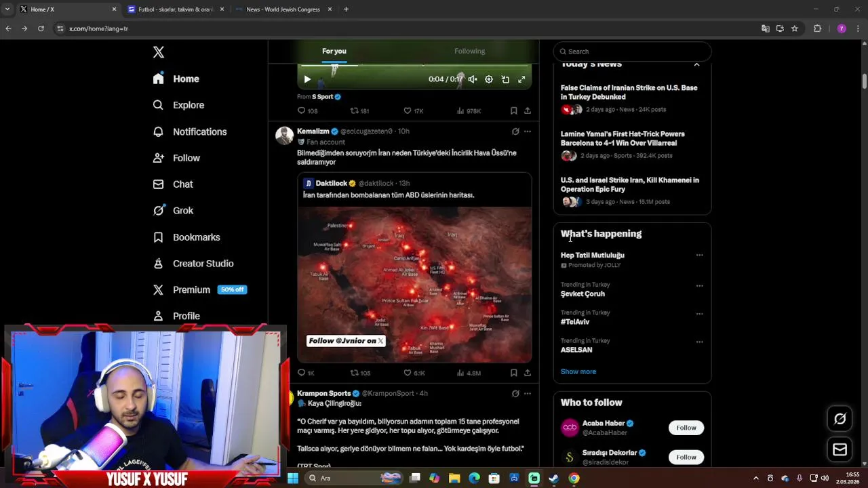Screen dimensions: 868x488
Task: Open options for Hep Tatil Mutluluğu trend
Action: tap(699, 256)
